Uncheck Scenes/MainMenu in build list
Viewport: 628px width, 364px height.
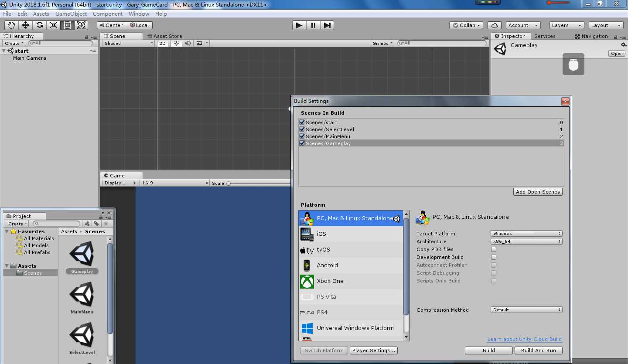point(302,136)
